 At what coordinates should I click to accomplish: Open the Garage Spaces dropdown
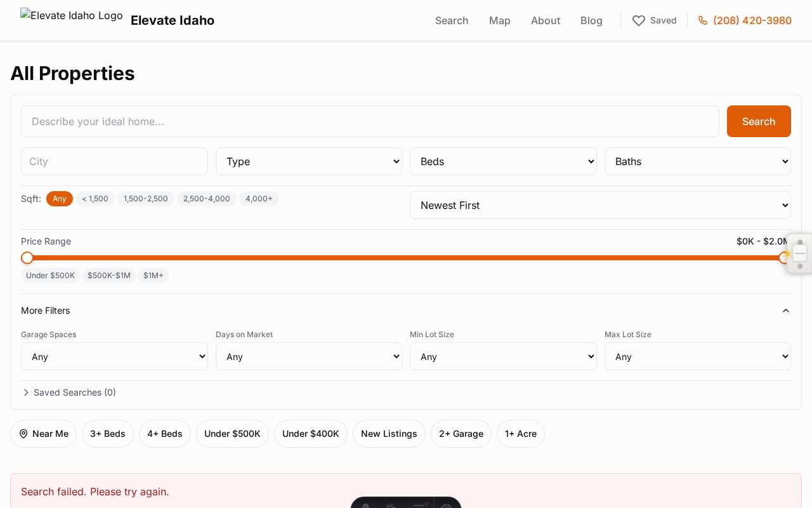(114, 356)
